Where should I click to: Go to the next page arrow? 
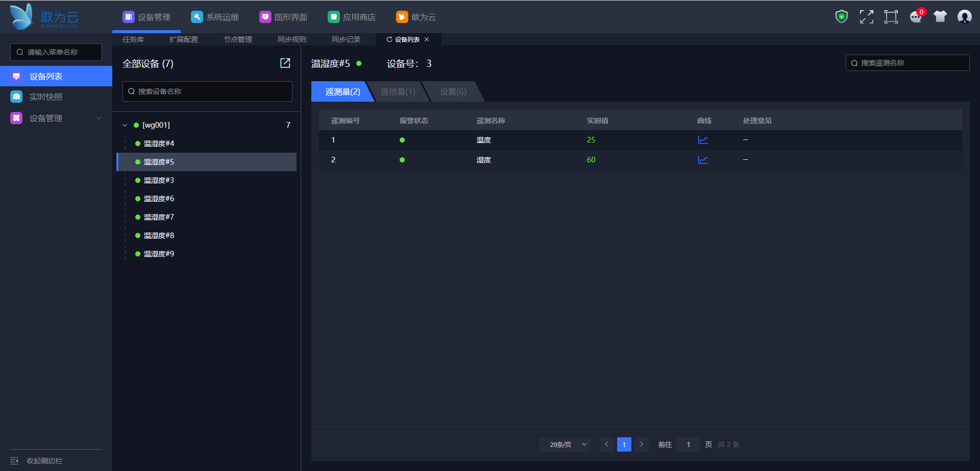642,444
